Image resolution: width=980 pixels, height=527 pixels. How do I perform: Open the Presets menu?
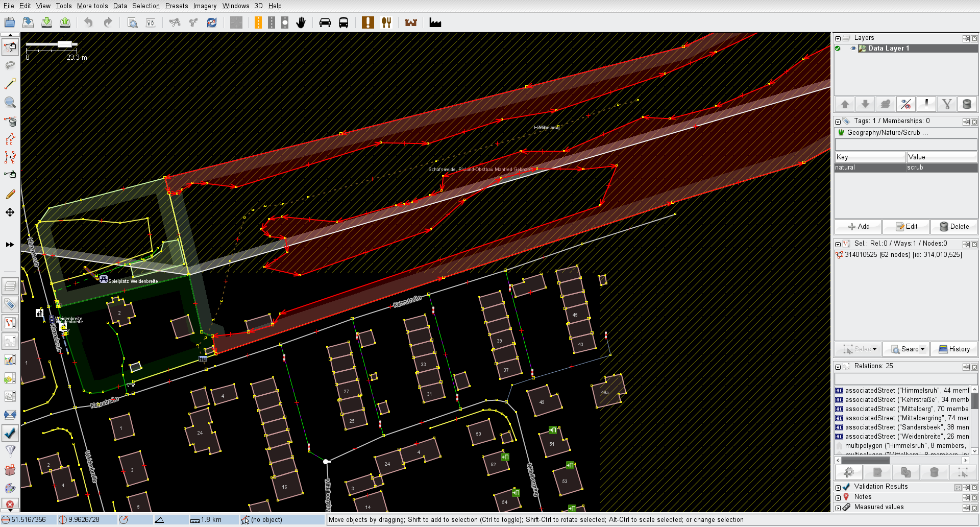click(176, 6)
